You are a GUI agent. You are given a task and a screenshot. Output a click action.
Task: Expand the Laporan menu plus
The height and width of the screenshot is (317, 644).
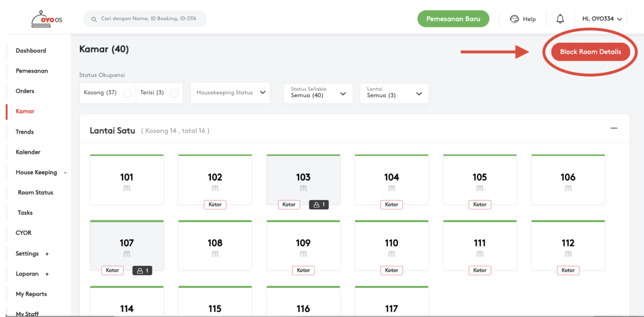coord(47,274)
